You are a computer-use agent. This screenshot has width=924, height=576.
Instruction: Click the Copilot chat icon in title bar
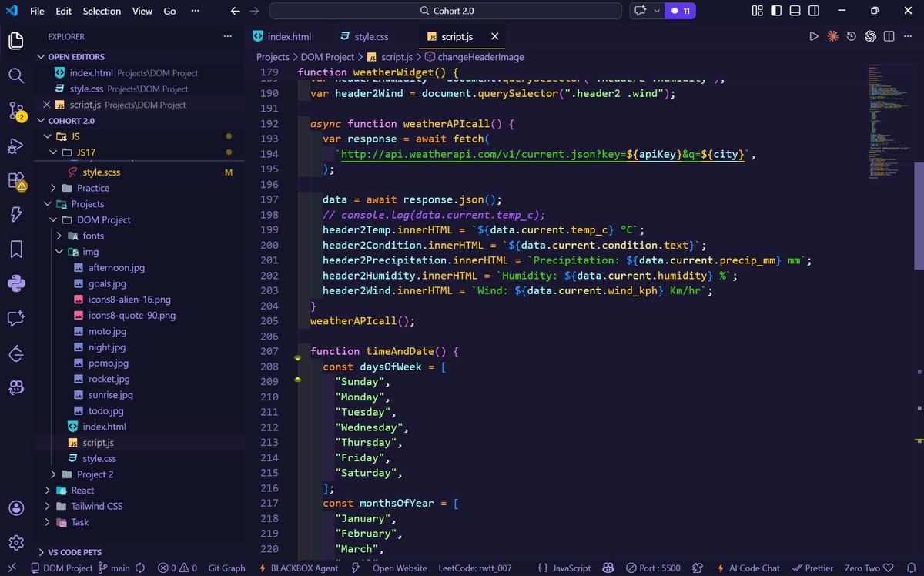point(640,11)
